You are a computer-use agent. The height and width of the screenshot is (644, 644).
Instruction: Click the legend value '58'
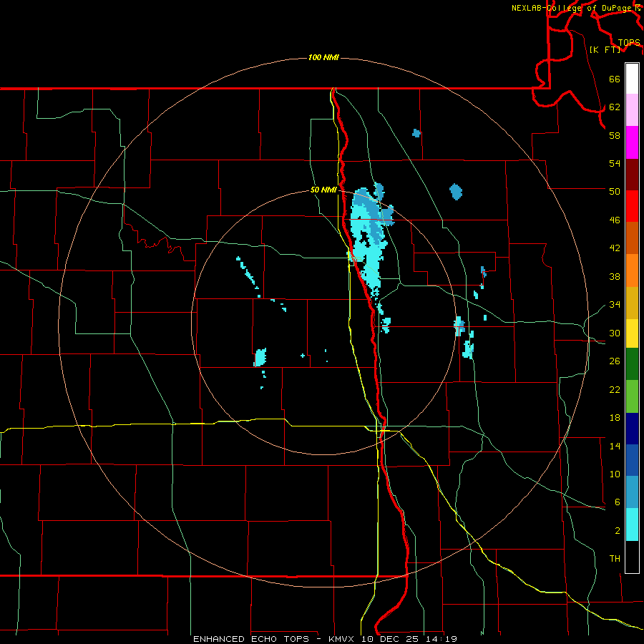pyautogui.click(x=615, y=135)
